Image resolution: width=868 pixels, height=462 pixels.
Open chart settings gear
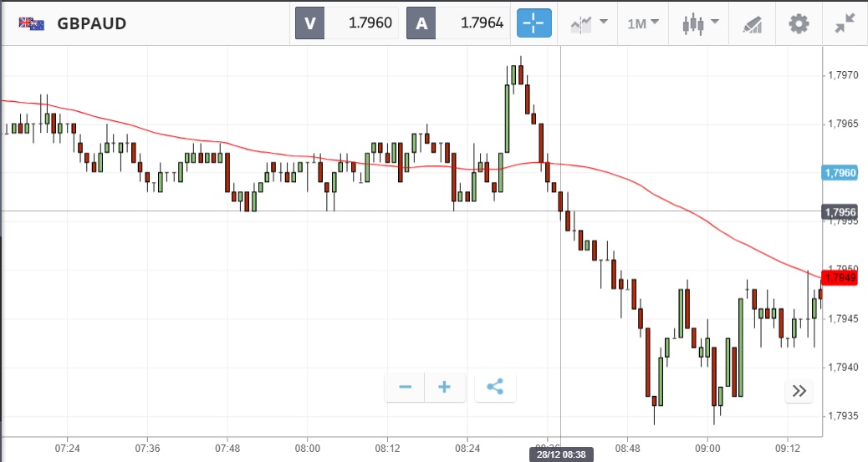(x=799, y=23)
